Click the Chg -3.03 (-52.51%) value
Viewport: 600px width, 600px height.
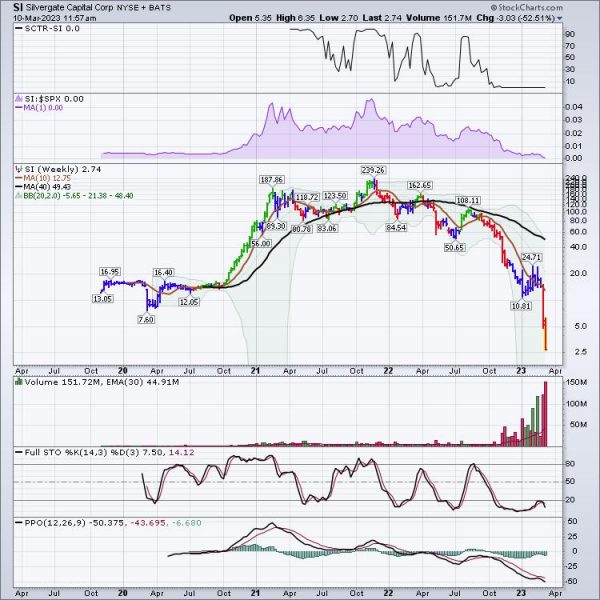coord(515,18)
